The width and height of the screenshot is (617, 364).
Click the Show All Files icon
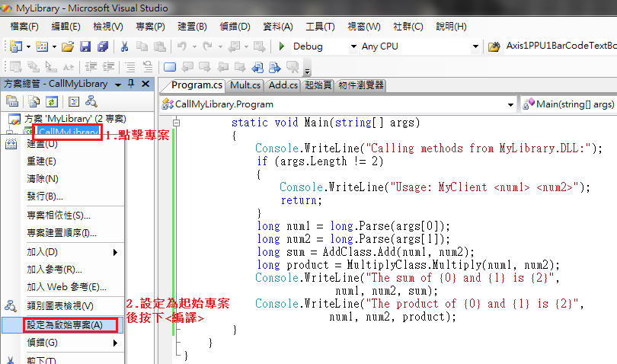point(34,101)
